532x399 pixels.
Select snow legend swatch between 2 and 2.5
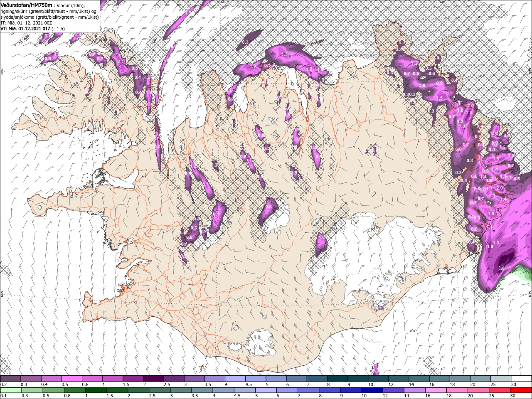click(153, 378)
